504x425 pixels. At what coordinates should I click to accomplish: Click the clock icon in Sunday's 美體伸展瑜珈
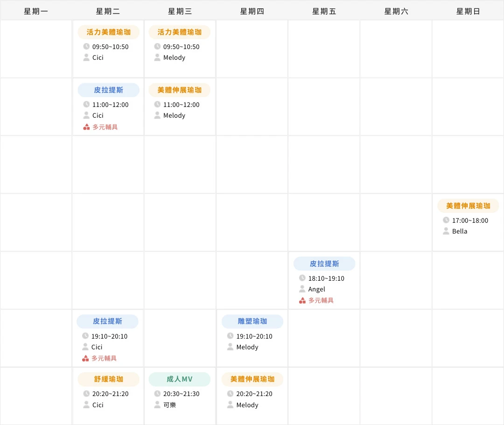pyautogui.click(x=446, y=220)
